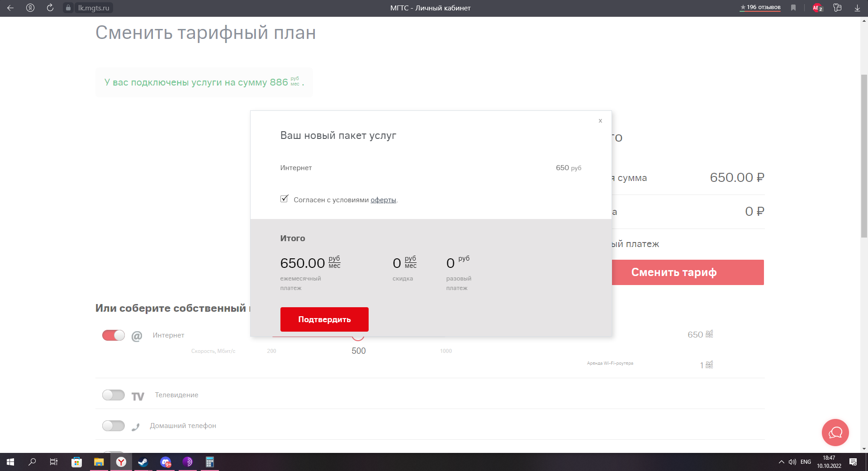Image resolution: width=868 pixels, height=471 pixels.
Task: Close the dialog with the x button
Action: tap(600, 120)
